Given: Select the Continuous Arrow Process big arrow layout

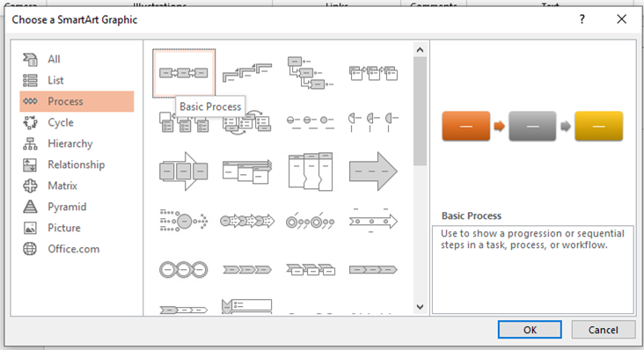Looking at the screenshot, I should [373, 171].
